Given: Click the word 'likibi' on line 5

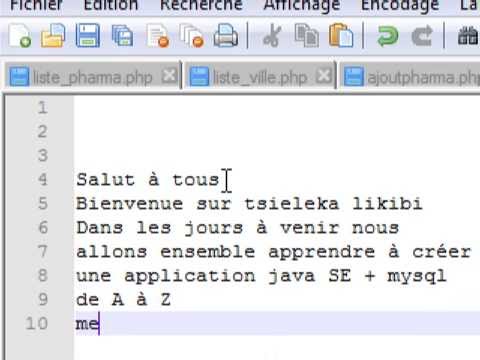Looking at the screenshot, I should (387, 204).
